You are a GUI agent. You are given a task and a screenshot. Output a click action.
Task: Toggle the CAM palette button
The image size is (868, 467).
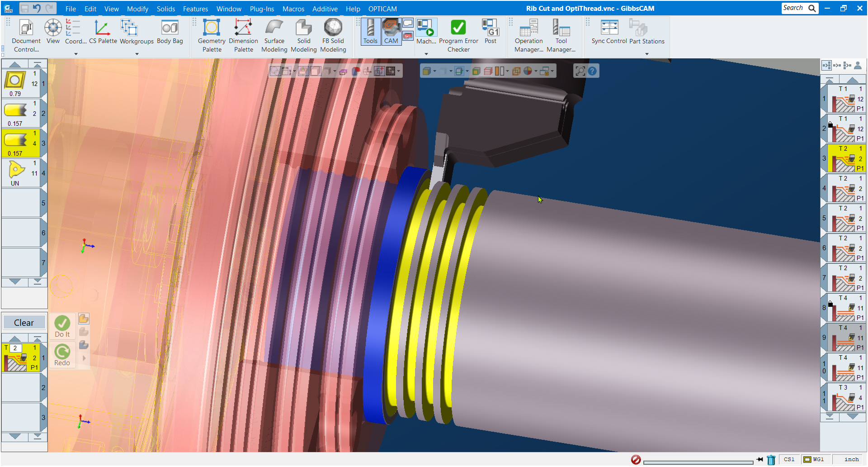[x=391, y=32]
